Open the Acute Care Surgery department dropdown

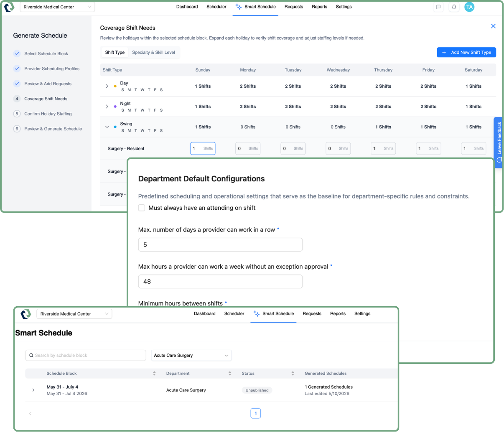pos(191,356)
